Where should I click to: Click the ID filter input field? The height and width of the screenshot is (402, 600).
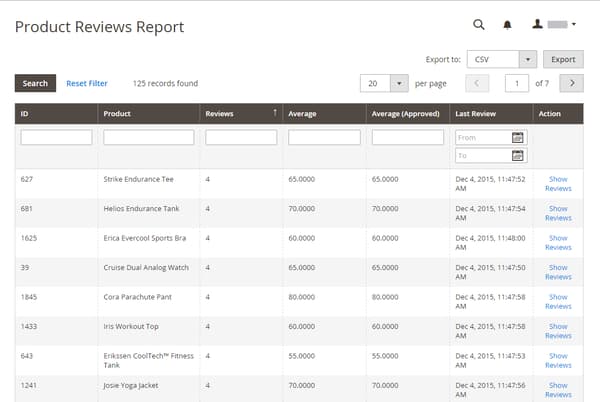click(56, 137)
